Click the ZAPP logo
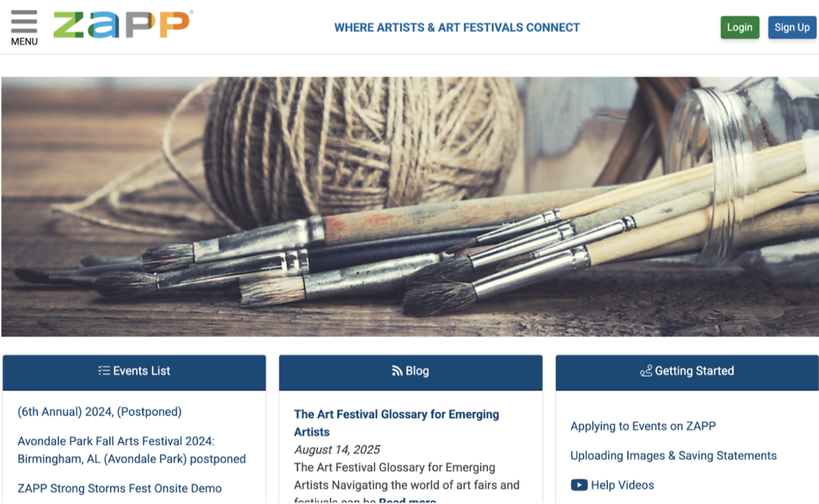Image resolution: width=819 pixels, height=504 pixels. (121, 24)
